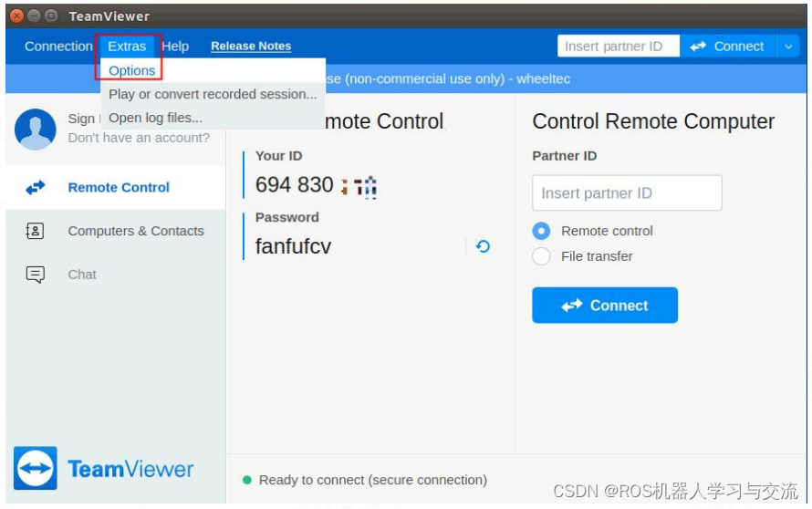
Task: Click the Remote Control arrows icon in sidebar
Action: (36, 187)
